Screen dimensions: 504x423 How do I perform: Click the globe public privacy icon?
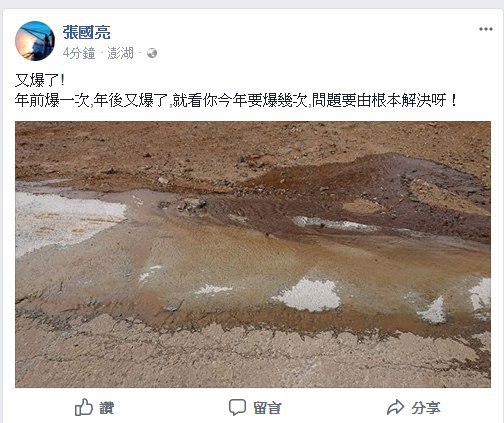coord(152,53)
